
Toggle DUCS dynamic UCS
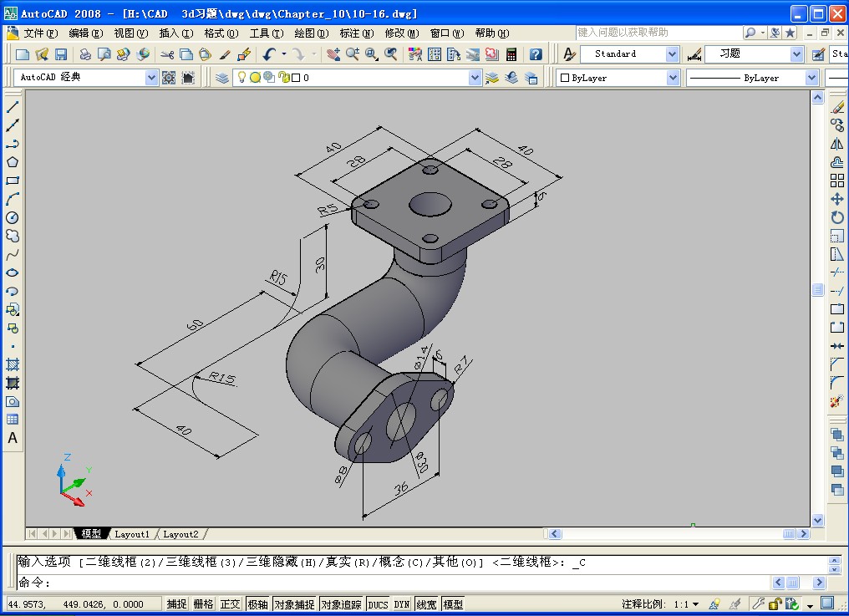(x=378, y=604)
